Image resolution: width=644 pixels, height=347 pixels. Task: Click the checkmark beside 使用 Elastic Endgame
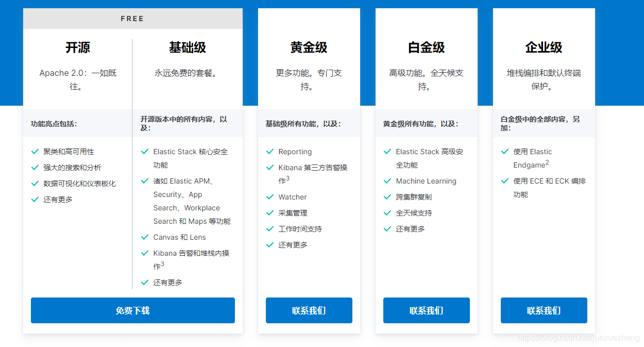pyautogui.click(x=505, y=152)
